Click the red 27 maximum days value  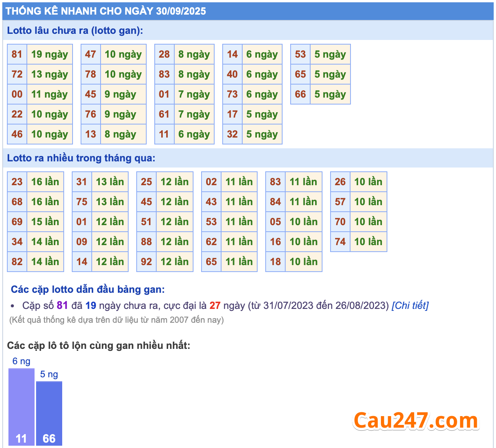(215, 305)
